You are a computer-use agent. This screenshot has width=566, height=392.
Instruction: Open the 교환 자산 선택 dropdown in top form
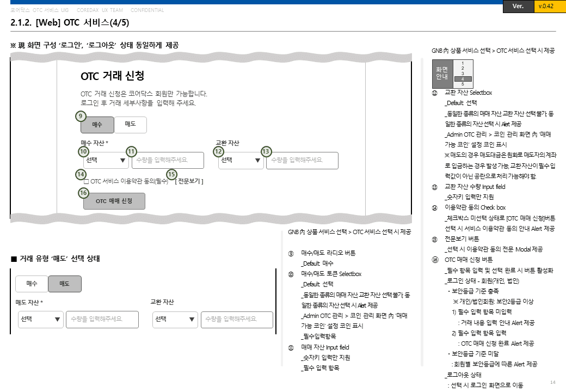click(x=241, y=160)
